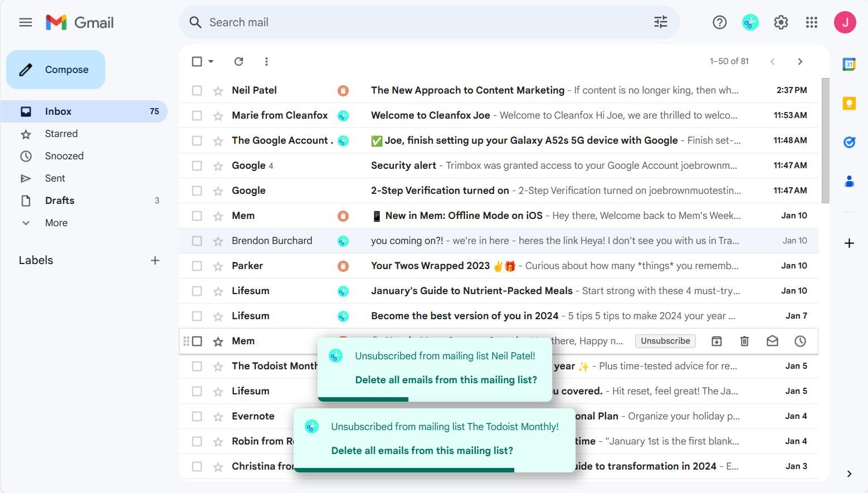Delete the Mem email with trash icon

pyautogui.click(x=744, y=340)
